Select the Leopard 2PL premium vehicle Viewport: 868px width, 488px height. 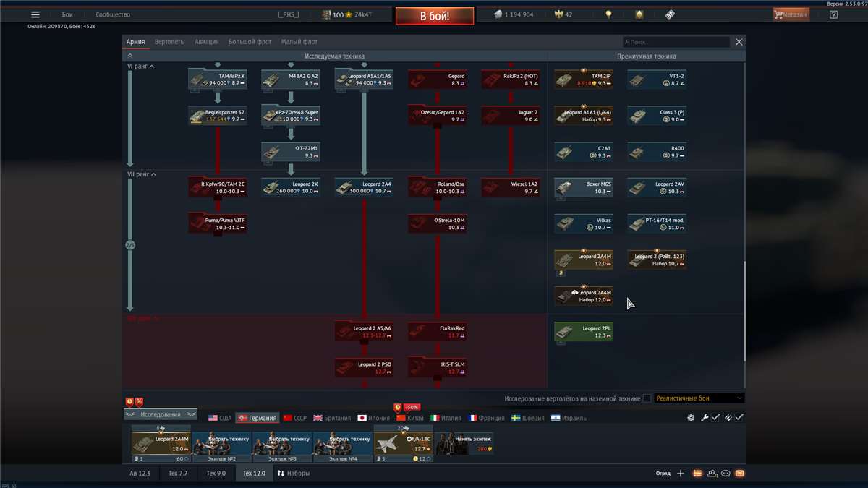[x=583, y=332]
